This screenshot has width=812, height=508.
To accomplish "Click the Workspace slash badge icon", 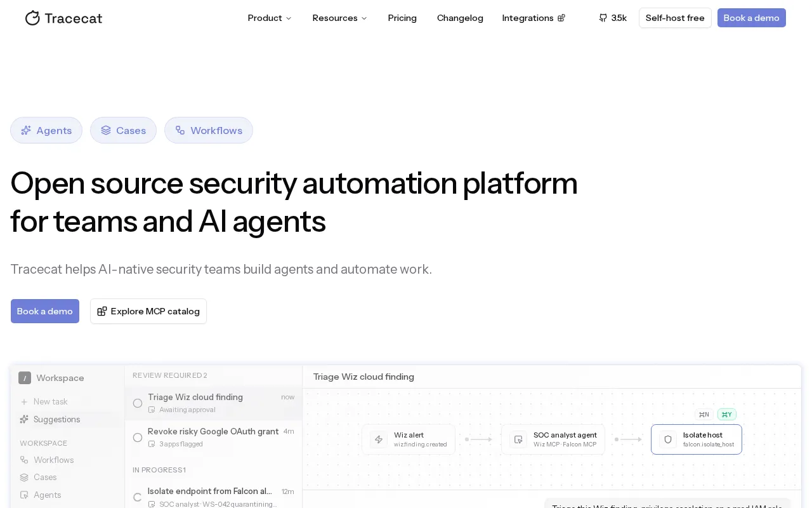I will (x=25, y=378).
